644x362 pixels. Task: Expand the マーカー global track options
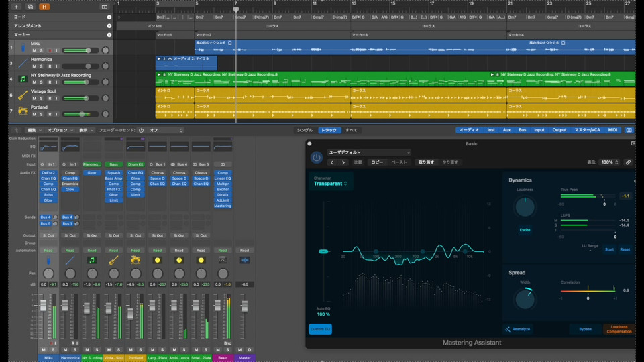[x=109, y=35]
